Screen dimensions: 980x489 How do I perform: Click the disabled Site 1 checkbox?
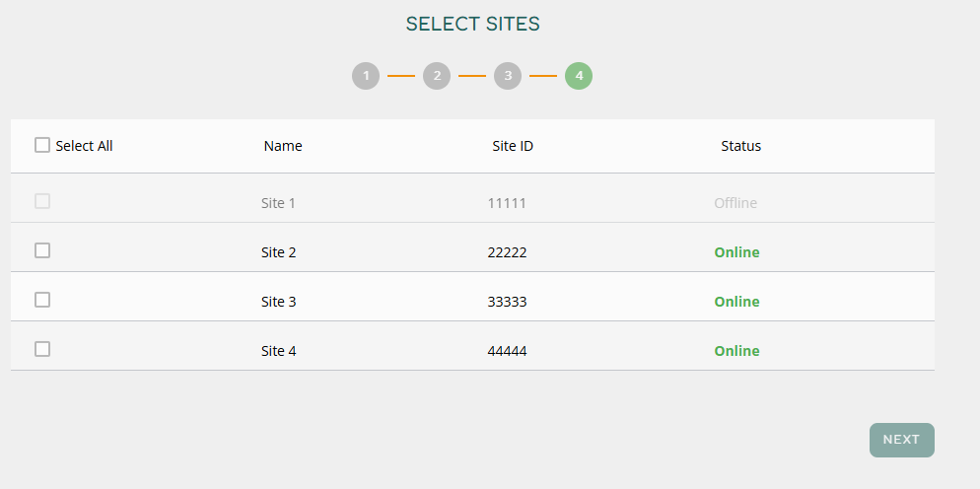(42, 201)
